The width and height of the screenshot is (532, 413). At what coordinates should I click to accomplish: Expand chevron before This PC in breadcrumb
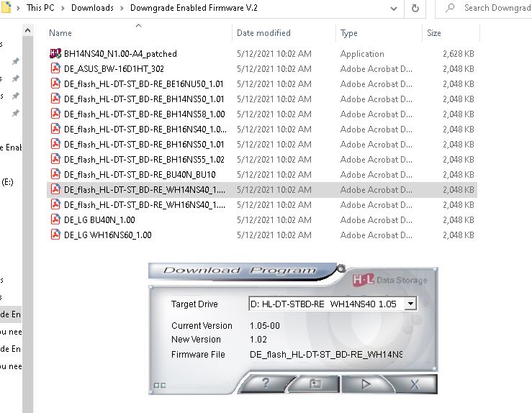pos(18,8)
